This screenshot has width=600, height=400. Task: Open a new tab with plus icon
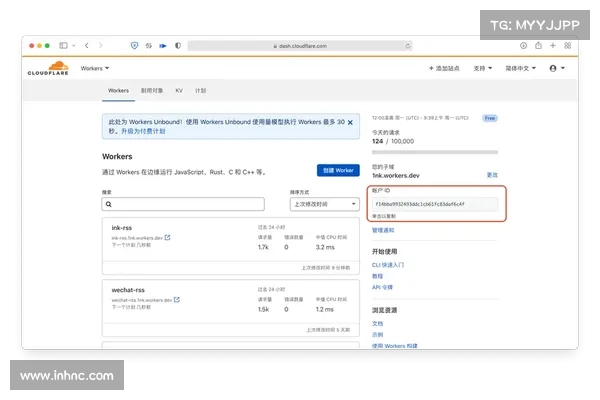tap(552, 45)
